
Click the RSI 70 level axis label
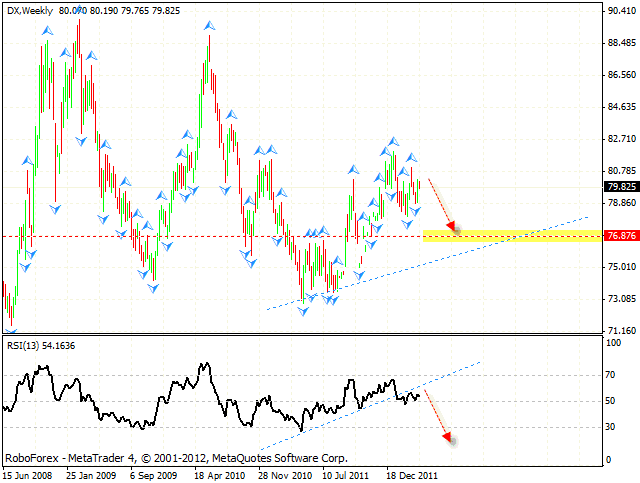(612, 376)
